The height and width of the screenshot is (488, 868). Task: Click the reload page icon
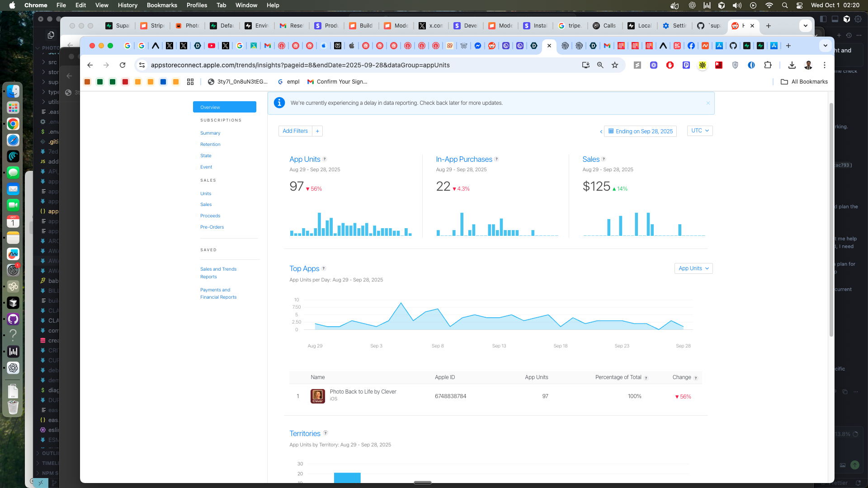(x=122, y=65)
